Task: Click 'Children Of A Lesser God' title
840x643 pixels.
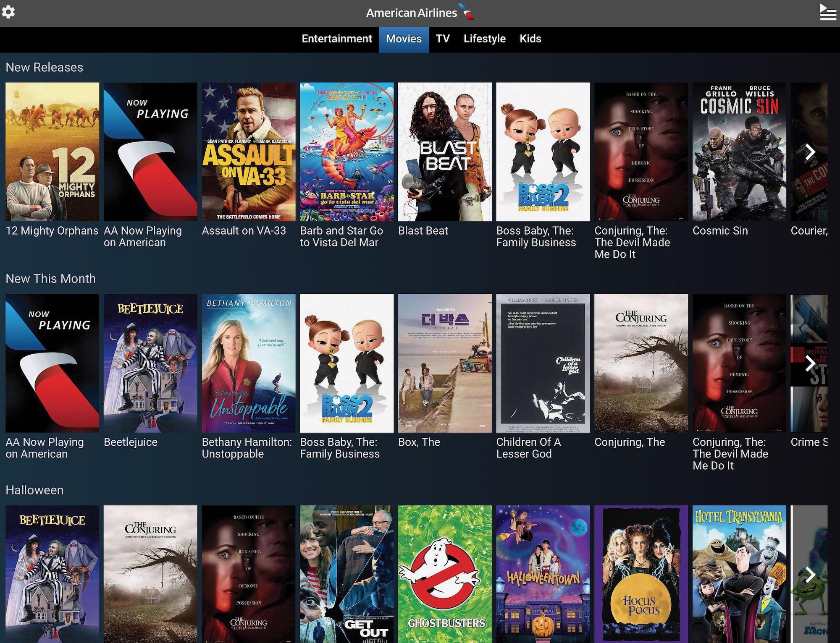Action: coord(529,448)
